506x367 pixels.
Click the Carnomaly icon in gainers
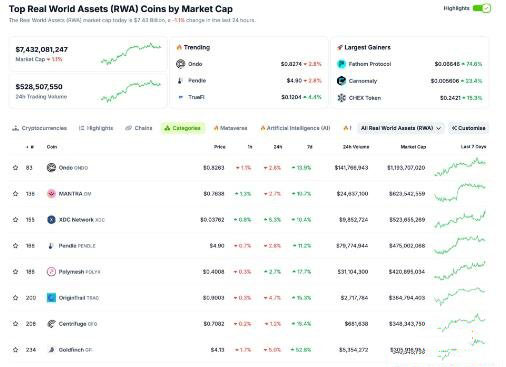tap(341, 81)
